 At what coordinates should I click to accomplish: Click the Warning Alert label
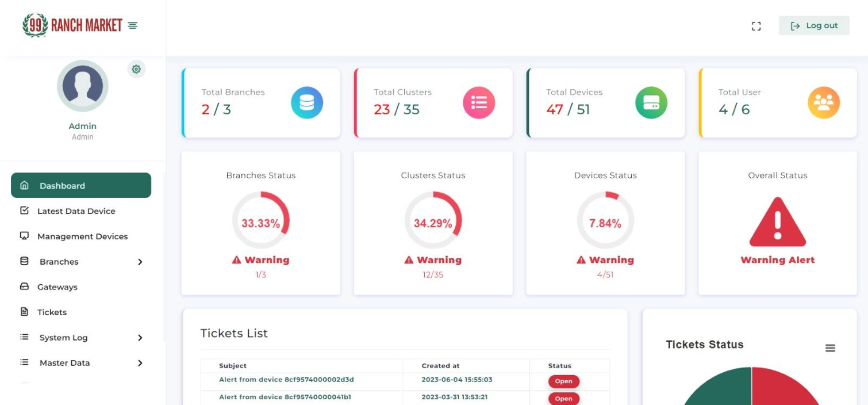778,260
